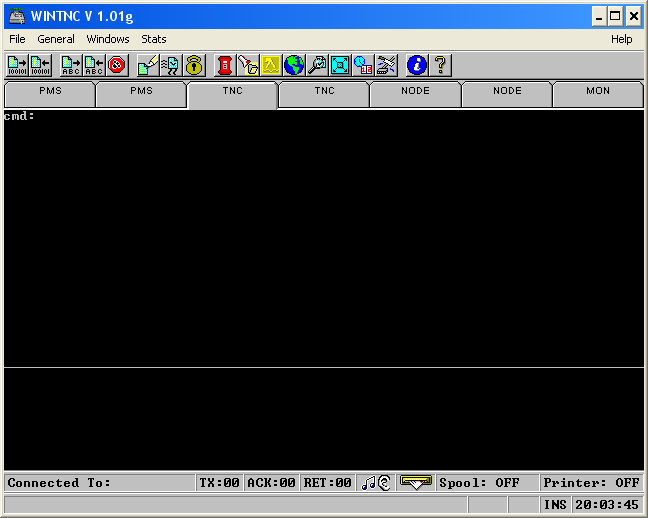Click the 'Connected To:' status field
Image resolution: width=648 pixels, height=518 pixels.
click(x=99, y=482)
